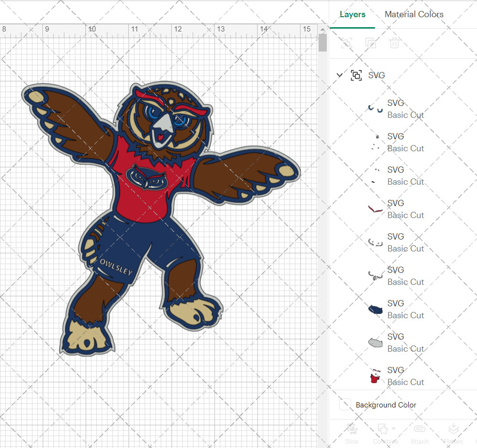
Task: Click the Attach tool
Action: (419, 433)
